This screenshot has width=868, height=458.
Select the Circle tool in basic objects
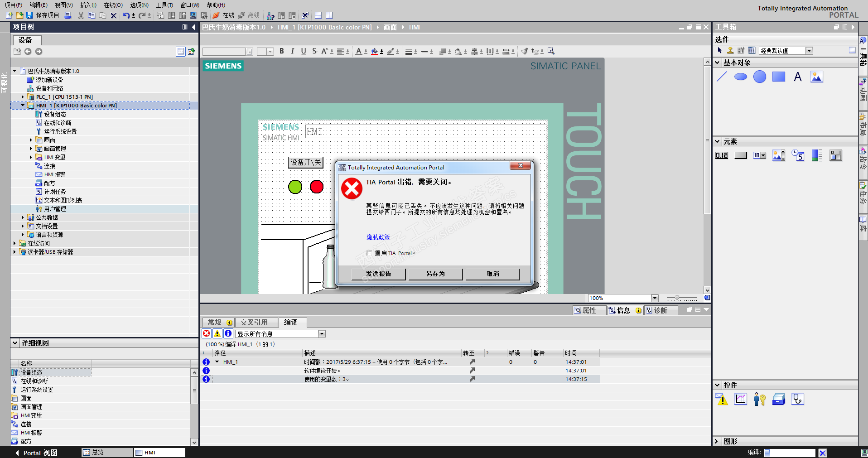pyautogui.click(x=760, y=77)
